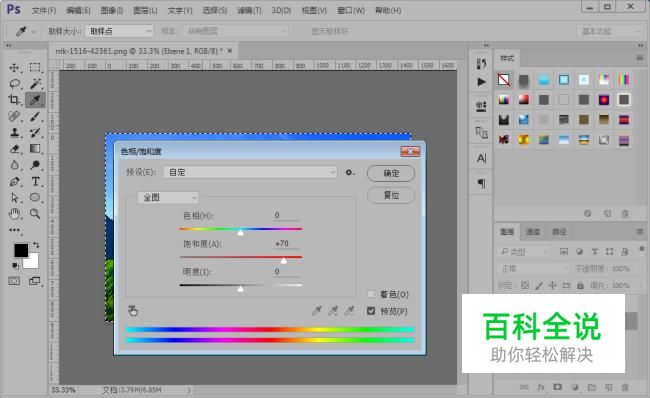Pick the subtract-from-sample eyedropper

tap(349, 311)
